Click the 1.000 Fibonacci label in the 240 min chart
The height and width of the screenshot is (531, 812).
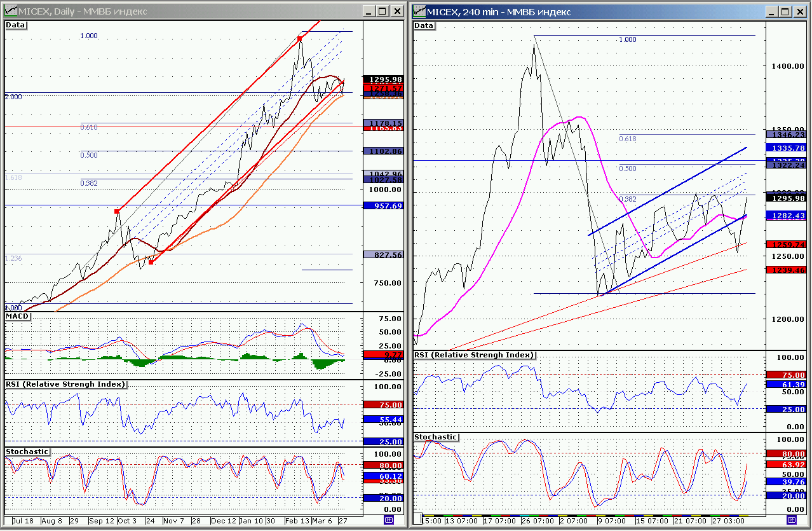628,39
